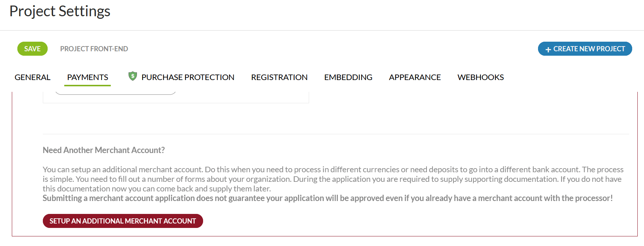Click the divider line above the merchant section
This screenshot has height=246, width=644.
click(x=336, y=134)
